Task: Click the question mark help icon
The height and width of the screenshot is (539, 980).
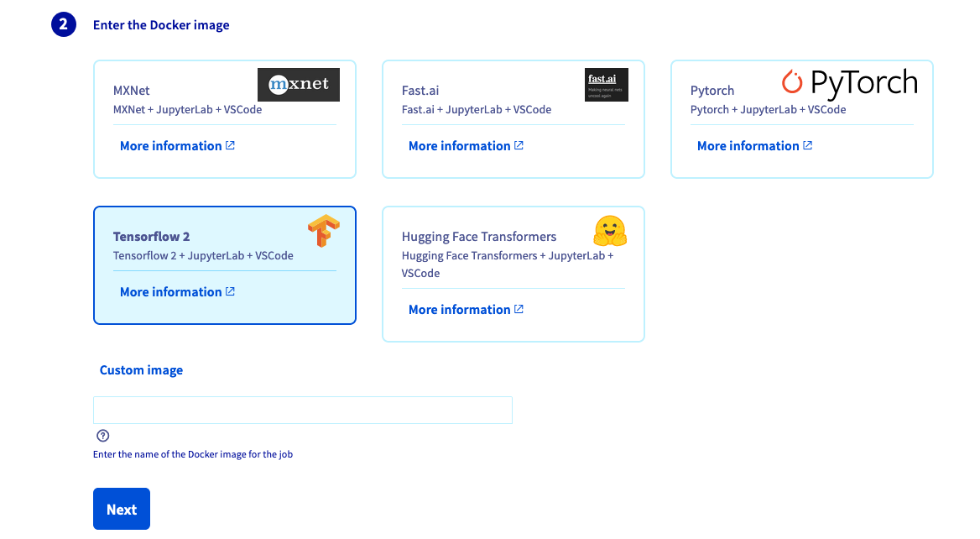Action: (103, 436)
